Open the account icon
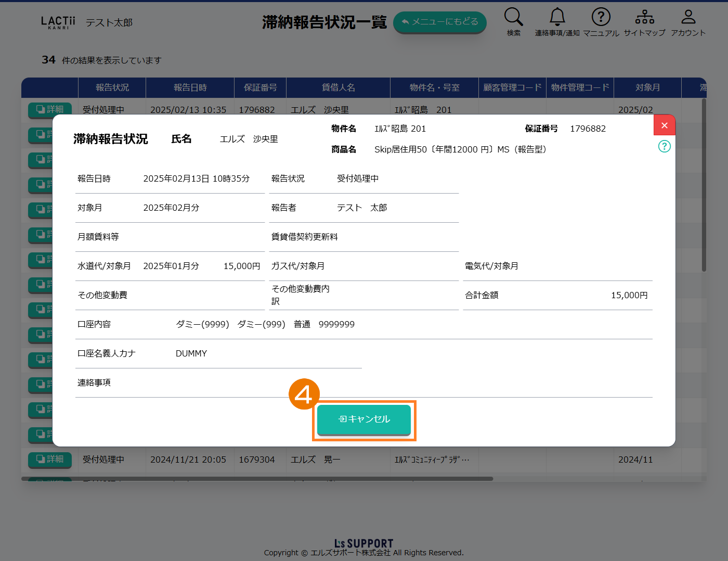Screen dimensions: 728x561 tap(688, 17)
